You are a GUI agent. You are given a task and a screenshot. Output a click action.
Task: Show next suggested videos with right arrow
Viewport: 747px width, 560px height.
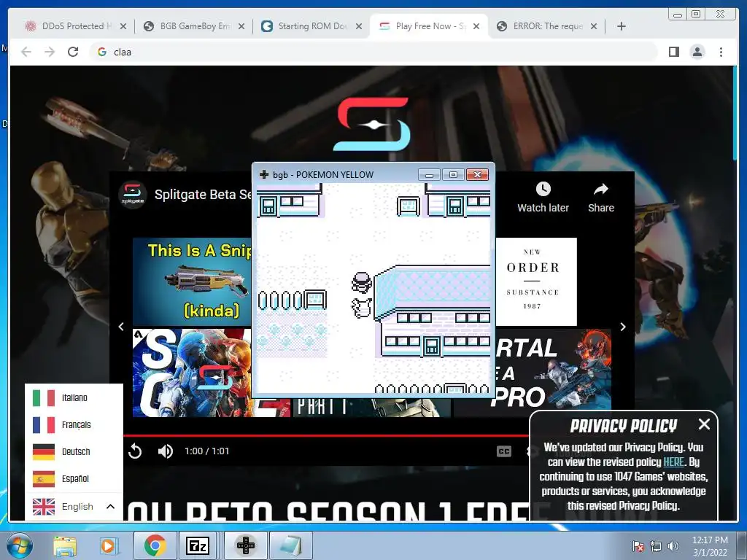pos(623,327)
